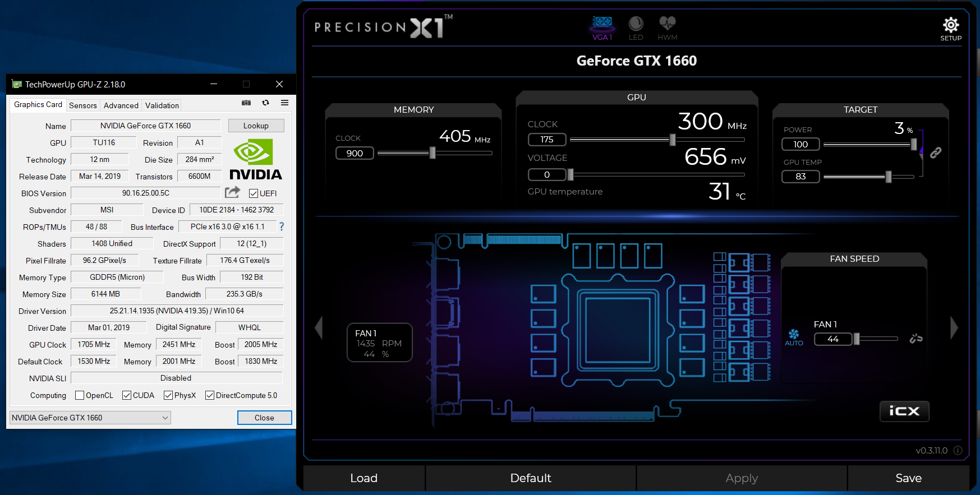This screenshot has width=980, height=495.
Task: Switch to the Advanced tab
Action: (x=121, y=105)
